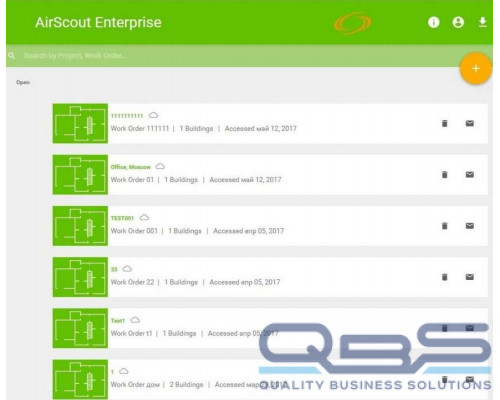Click cloud icon next to Test1
The height and width of the screenshot is (400, 500).
coord(135,320)
